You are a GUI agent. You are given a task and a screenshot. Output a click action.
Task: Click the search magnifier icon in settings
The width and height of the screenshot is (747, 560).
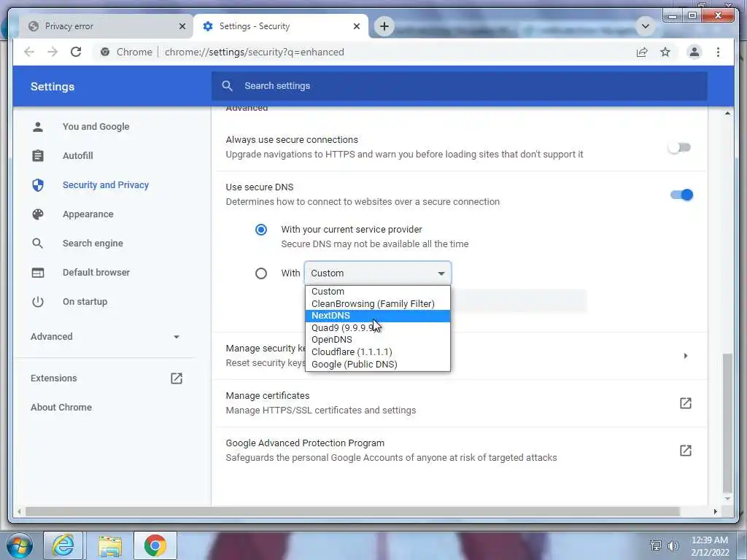click(228, 86)
